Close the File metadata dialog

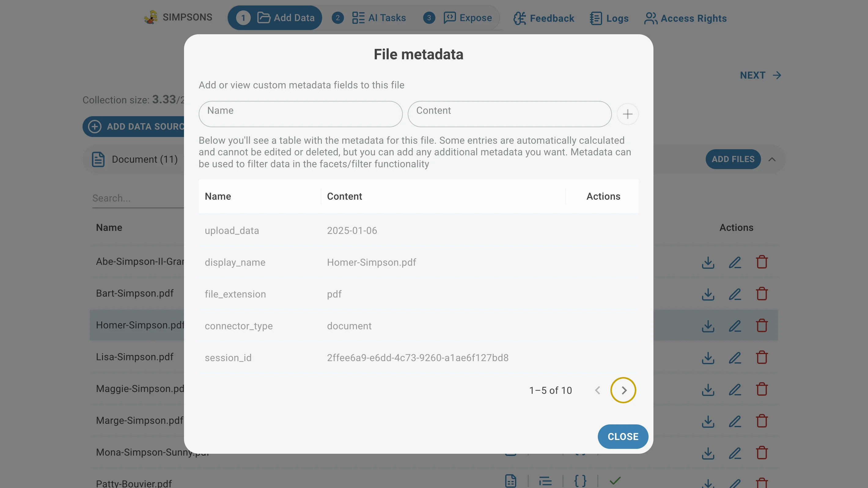[x=623, y=436]
